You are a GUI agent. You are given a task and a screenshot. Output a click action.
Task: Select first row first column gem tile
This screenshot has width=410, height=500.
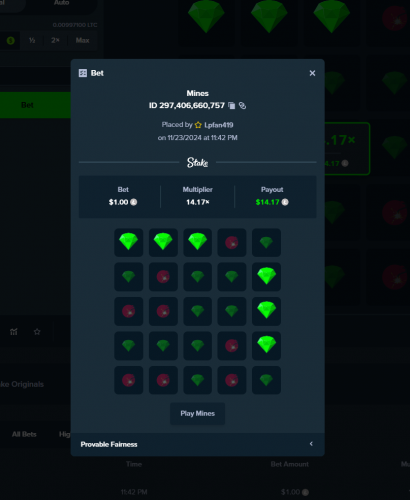coord(129,242)
